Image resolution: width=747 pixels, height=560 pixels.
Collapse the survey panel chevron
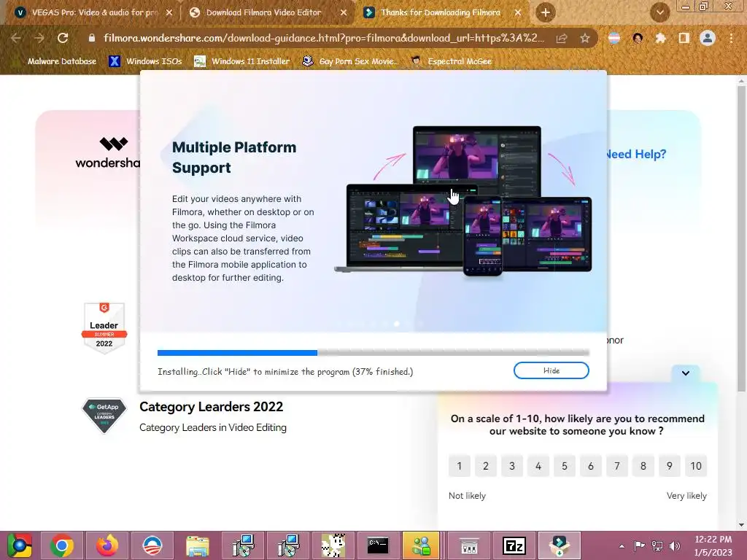click(686, 373)
